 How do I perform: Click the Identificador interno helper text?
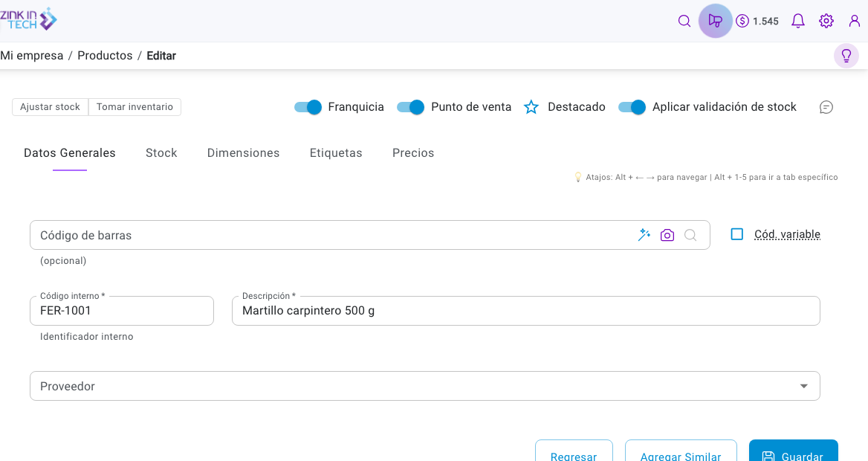tap(86, 336)
